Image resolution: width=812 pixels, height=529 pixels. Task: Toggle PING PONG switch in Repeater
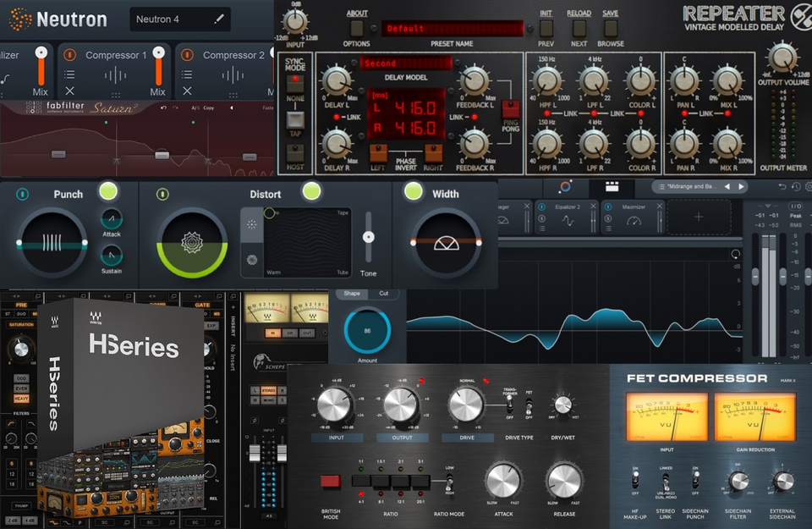(511, 109)
